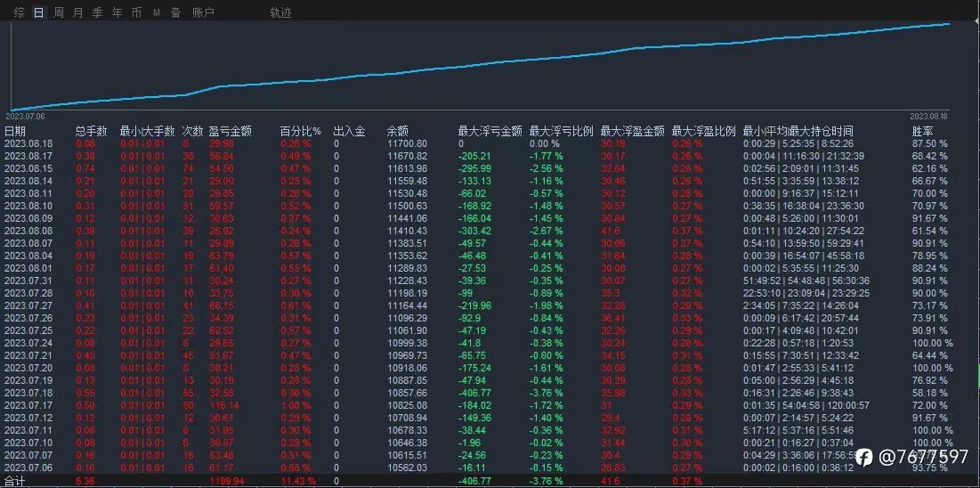Click the 最大浮亏金额 column header
Image resolution: width=980 pixels, height=488 pixels.
pos(490,132)
